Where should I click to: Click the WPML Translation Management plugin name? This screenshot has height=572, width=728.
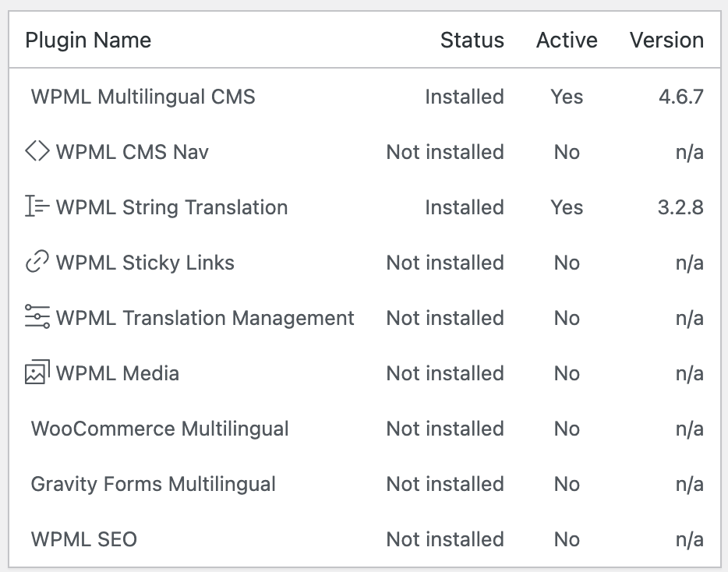[205, 318]
